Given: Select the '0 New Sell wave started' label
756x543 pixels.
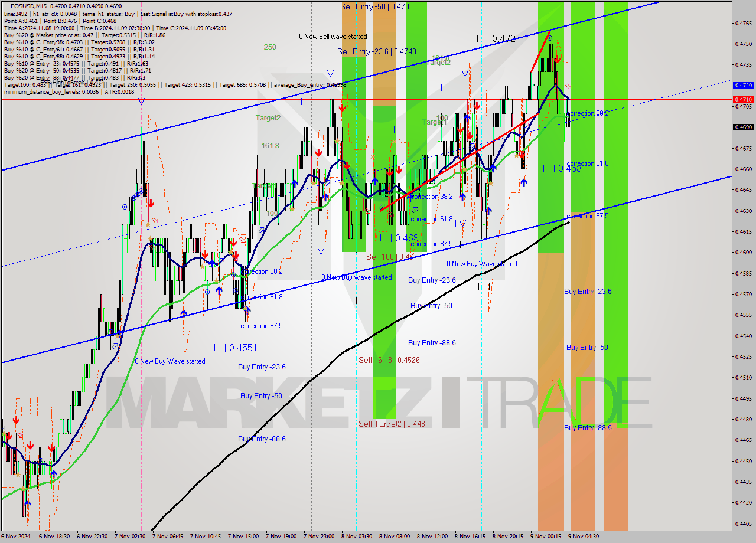Looking at the screenshot, I should click(x=333, y=37).
